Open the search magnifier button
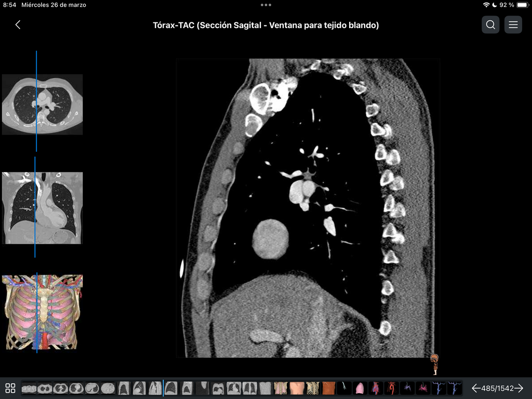532x399 pixels. tap(490, 25)
